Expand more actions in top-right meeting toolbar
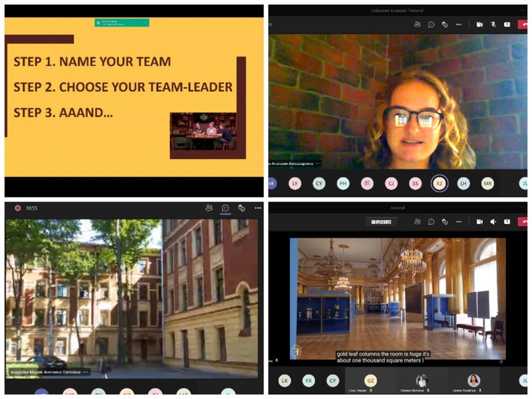This screenshot has height=399, width=532. click(x=458, y=24)
